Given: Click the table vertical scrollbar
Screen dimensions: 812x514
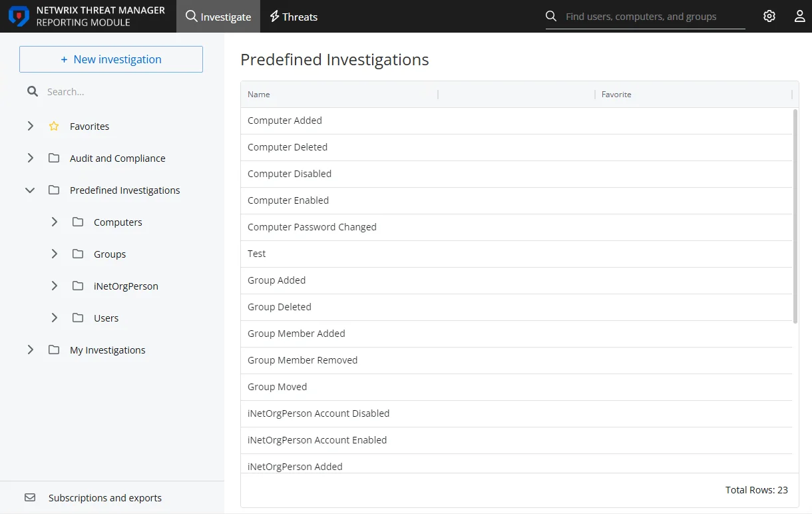Looking at the screenshot, I should click(x=795, y=216).
